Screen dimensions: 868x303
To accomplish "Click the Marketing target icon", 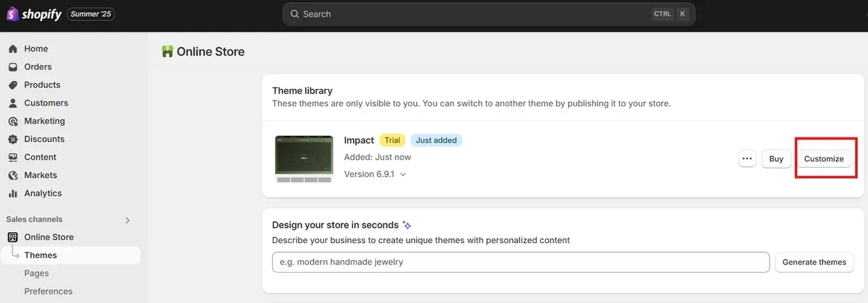I will coord(13,121).
